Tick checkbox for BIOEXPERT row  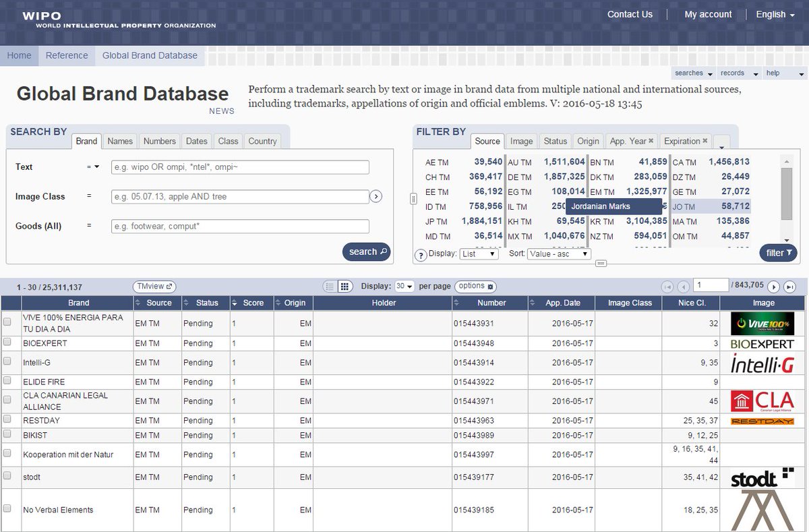pyautogui.click(x=7, y=343)
